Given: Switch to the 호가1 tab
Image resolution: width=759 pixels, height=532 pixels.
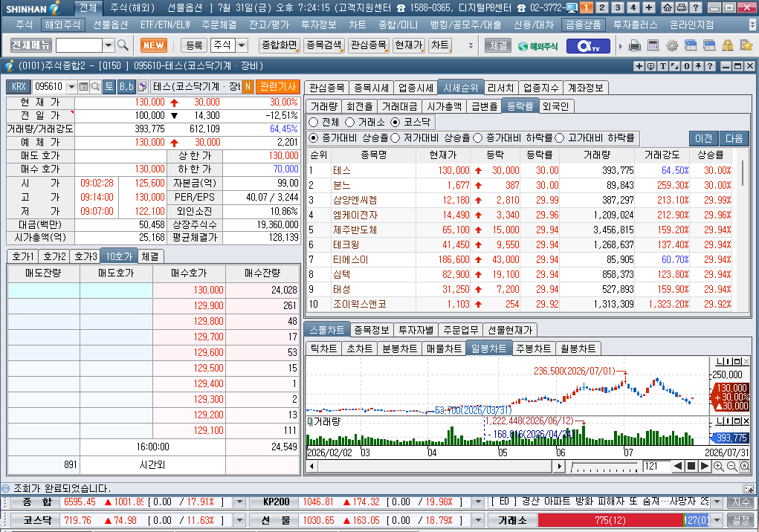Looking at the screenshot, I should pos(23,257).
